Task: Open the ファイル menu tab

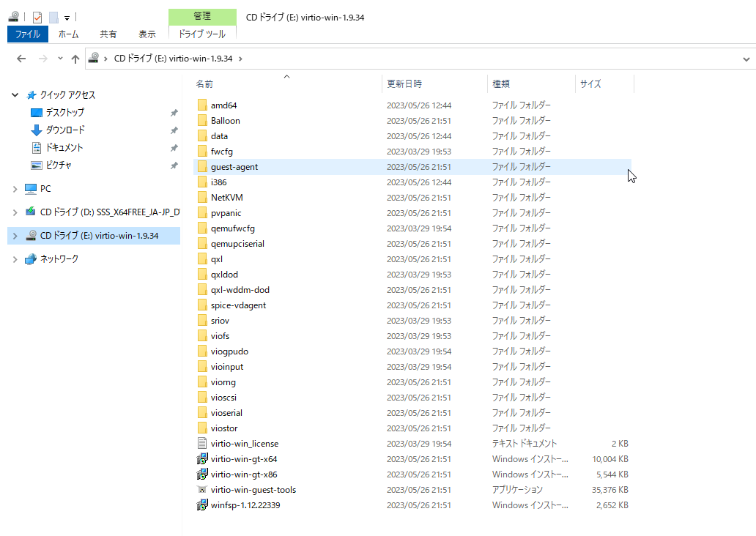Action: [28, 34]
